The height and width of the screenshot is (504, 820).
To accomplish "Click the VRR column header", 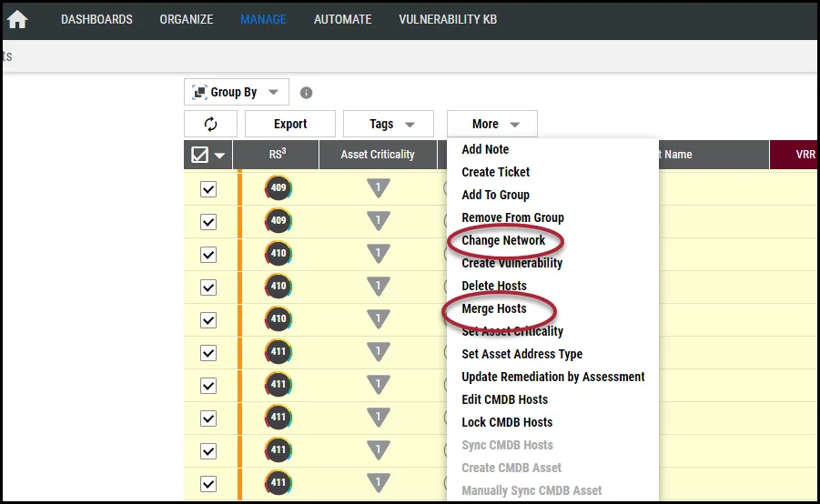I will pos(795,155).
